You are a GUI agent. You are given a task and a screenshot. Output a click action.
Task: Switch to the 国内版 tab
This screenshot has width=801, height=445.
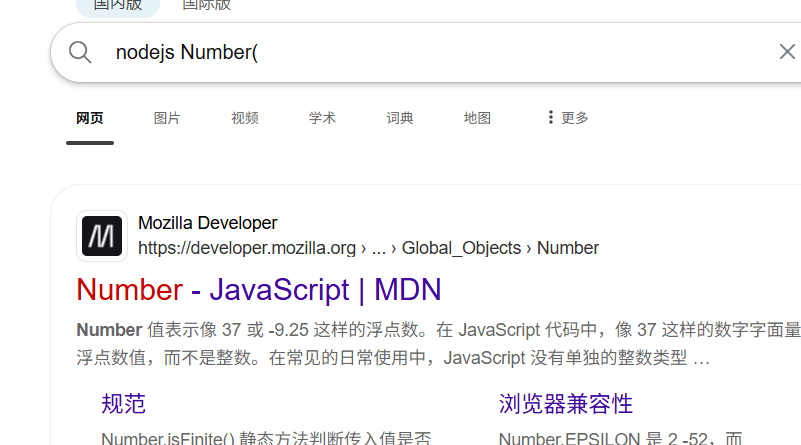[118, 5]
